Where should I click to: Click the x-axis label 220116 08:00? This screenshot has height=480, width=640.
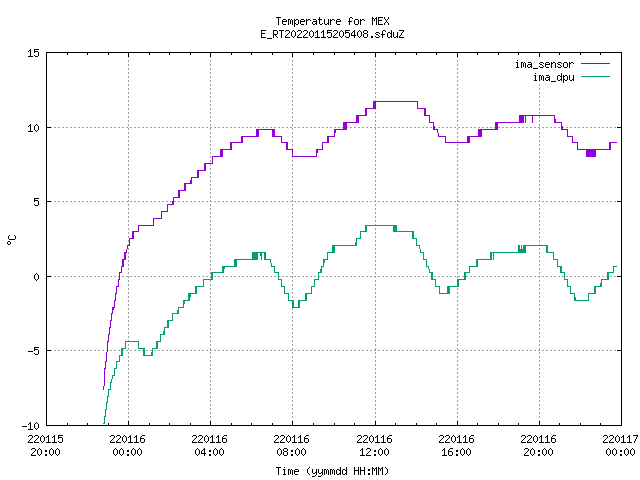291,446
